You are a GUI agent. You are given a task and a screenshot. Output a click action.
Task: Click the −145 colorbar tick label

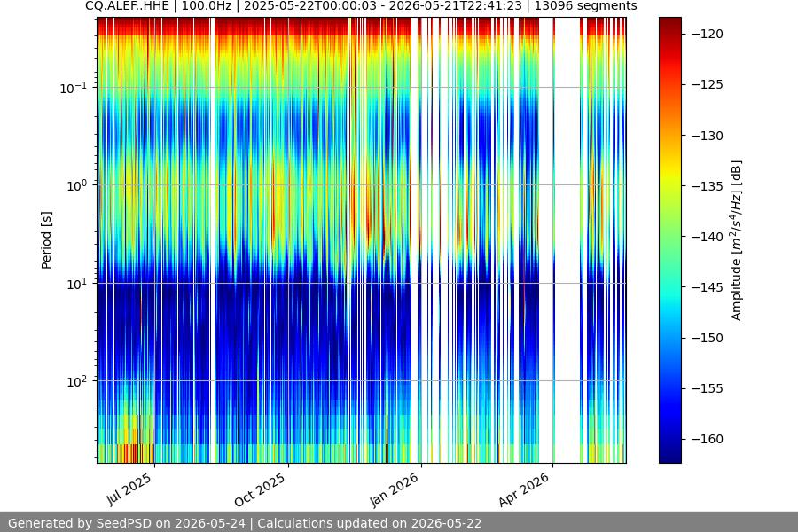coord(708,287)
